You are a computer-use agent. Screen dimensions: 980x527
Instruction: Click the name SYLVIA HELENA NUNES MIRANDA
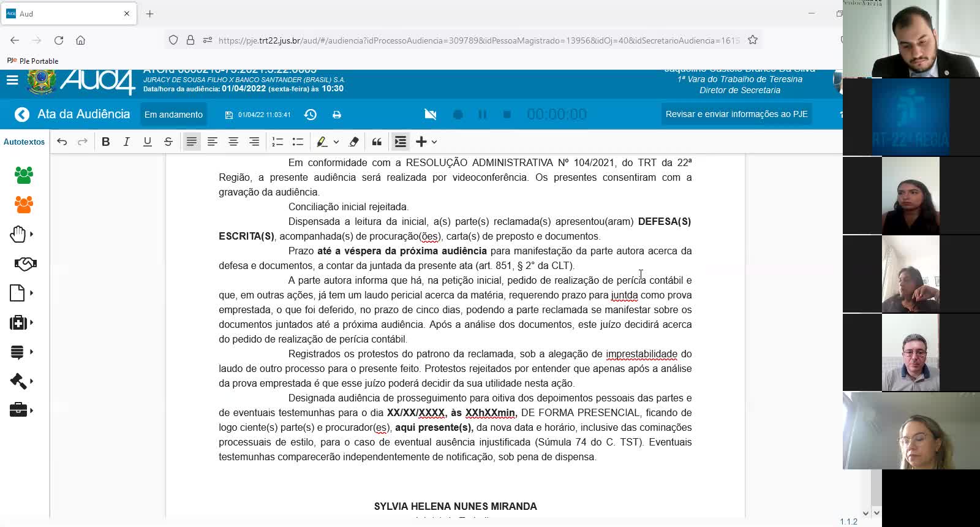(x=456, y=506)
